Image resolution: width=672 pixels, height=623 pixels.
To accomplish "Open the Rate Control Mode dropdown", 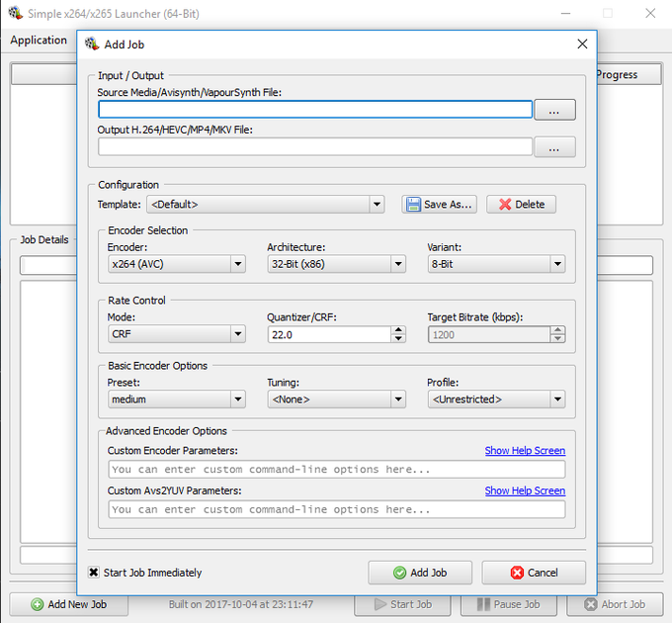I will [177, 335].
